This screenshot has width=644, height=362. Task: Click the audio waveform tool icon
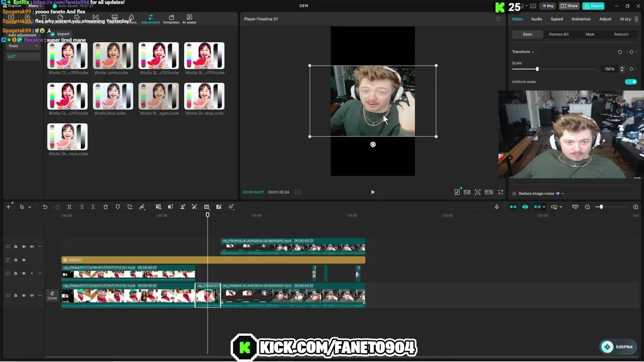coord(231,207)
